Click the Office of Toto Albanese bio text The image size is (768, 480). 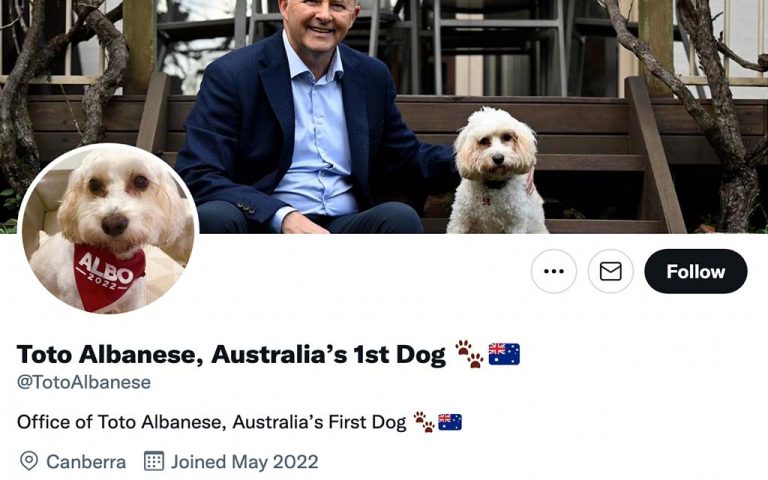(x=212, y=422)
